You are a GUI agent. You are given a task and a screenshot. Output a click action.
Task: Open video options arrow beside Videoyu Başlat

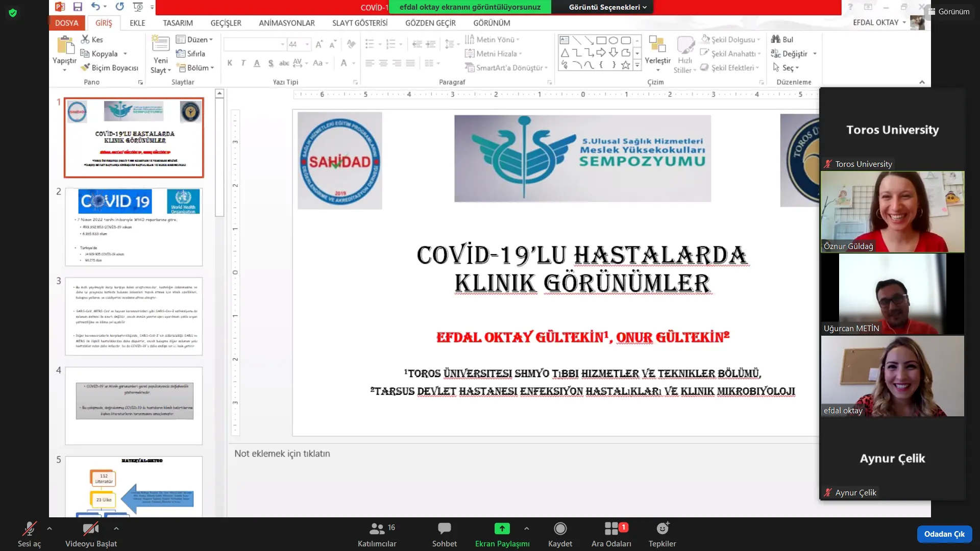(x=116, y=529)
